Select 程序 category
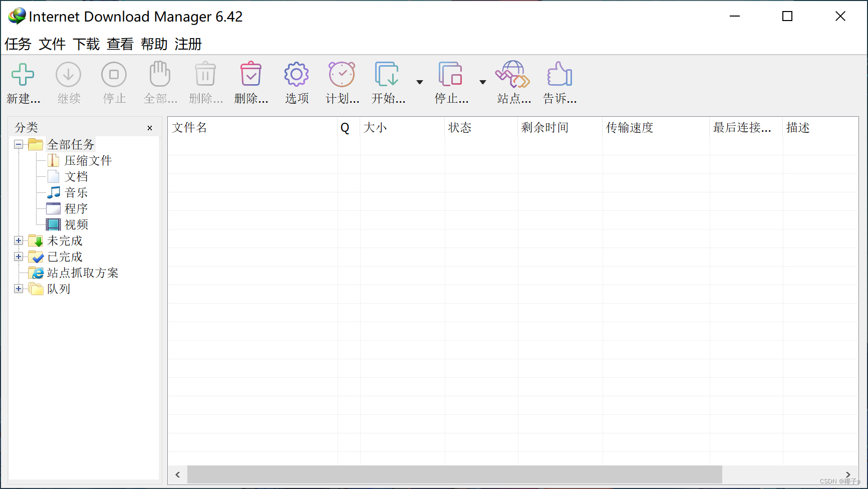Screen dimensions: 868x489 76,209
